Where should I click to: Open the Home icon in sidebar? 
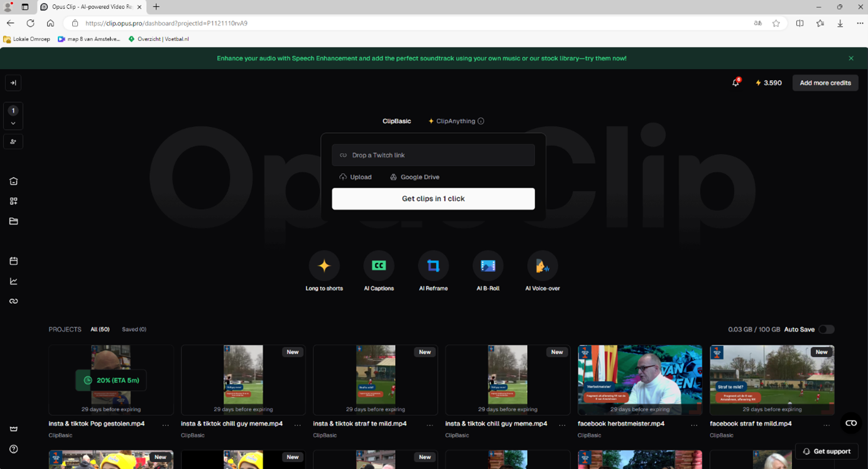pyautogui.click(x=13, y=181)
